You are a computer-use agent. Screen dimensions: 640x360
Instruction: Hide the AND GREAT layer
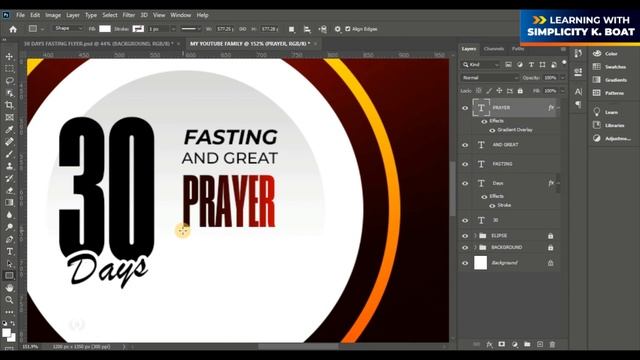pyautogui.click(x=465, y=145)
